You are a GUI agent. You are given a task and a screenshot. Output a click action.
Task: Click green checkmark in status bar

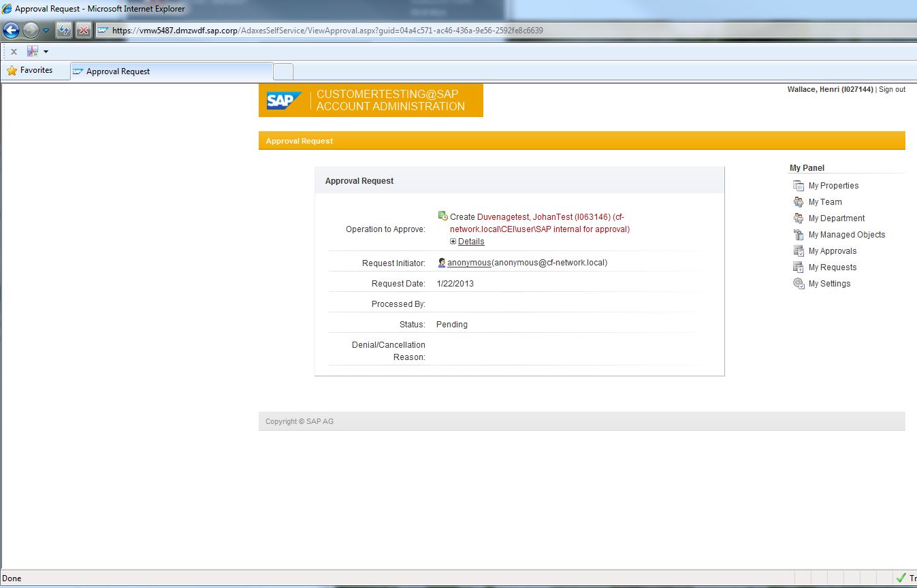click(x=901, y=578)
